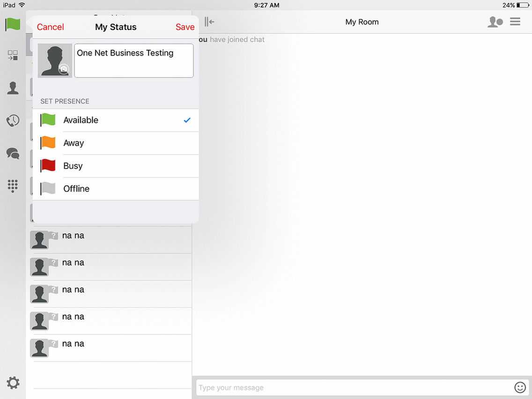
Task: Collapse the conversation list panel
Action: [209, 21]
